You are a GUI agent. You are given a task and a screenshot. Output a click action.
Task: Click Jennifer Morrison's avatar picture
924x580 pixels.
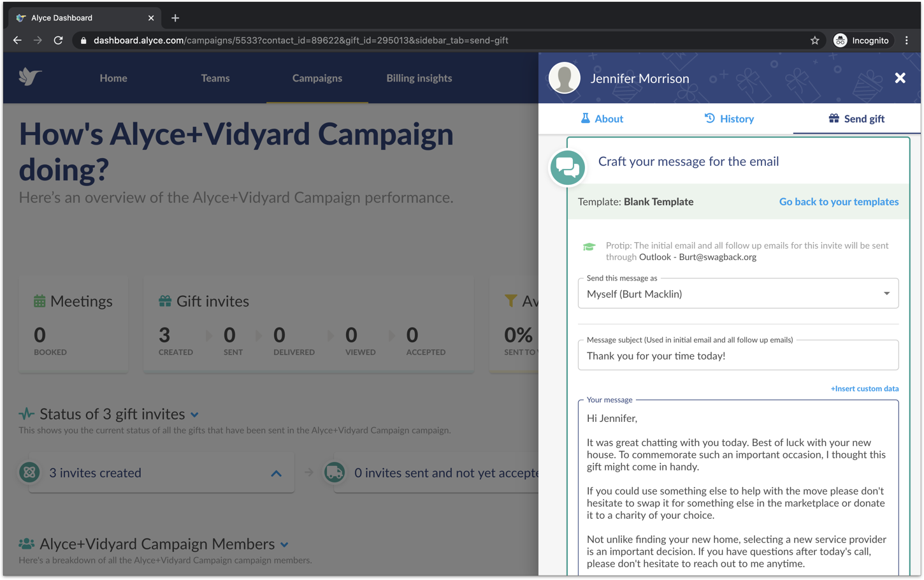click(x=565, y=78)
